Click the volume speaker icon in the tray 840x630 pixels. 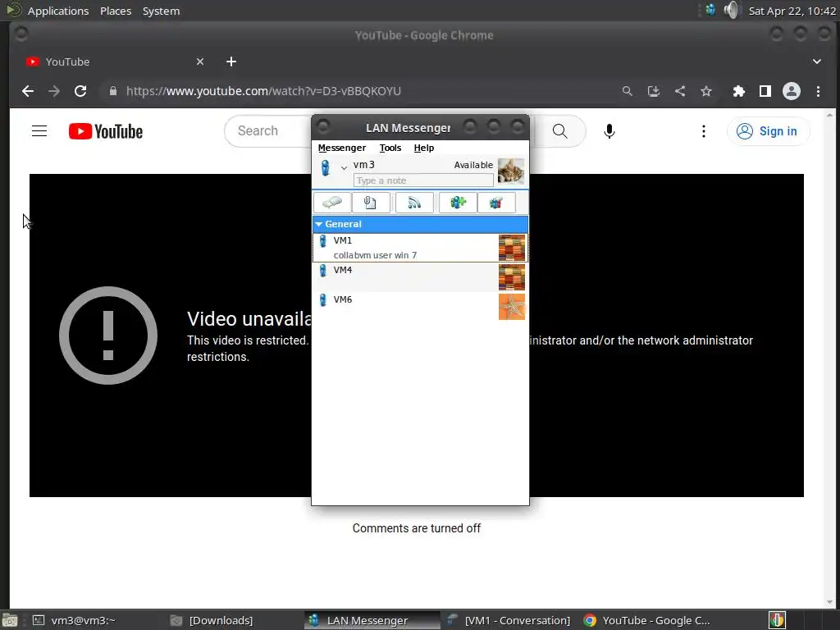click(731, 10)
